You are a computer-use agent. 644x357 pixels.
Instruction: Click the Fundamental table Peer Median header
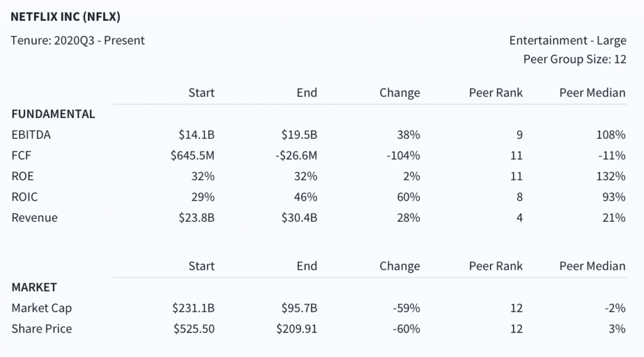click(592, 93)
